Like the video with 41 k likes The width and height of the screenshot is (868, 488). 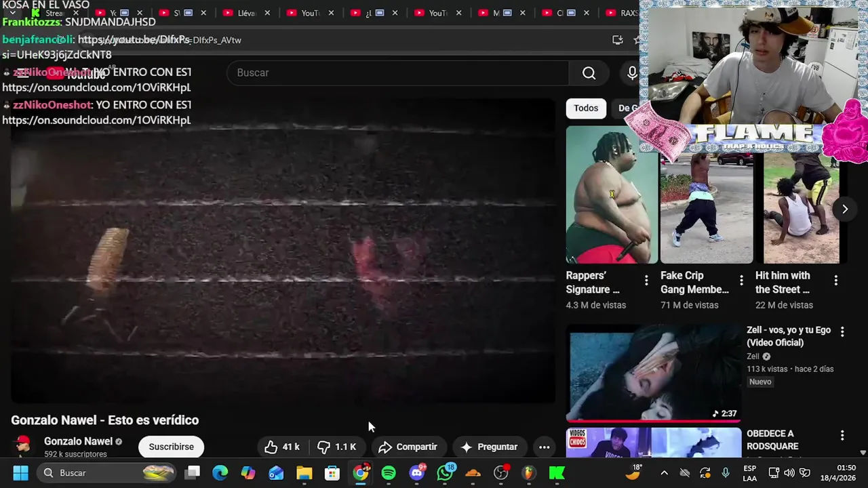283,447
